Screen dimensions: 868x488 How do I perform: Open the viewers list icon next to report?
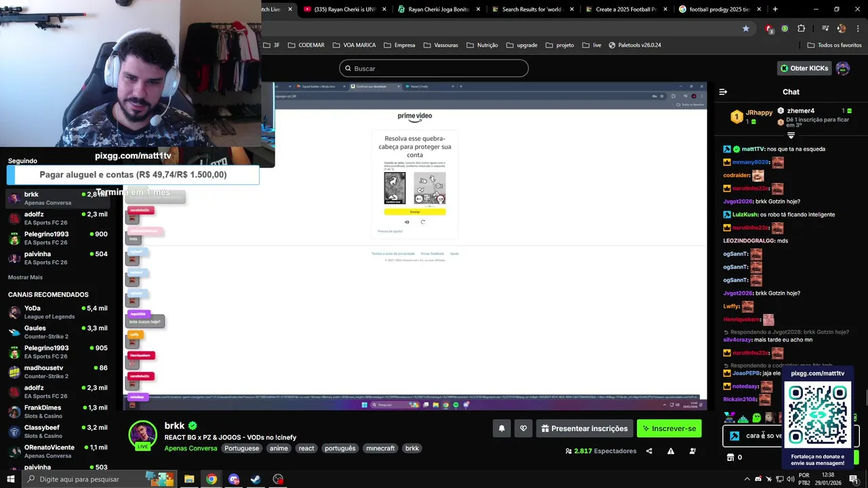[x=692, y=451]
